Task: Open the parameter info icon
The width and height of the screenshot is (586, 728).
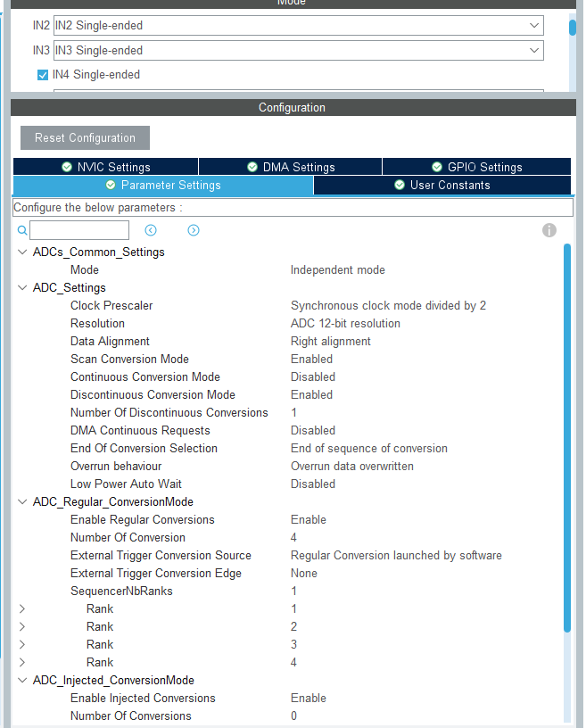Action: click(x=549, y=230)
